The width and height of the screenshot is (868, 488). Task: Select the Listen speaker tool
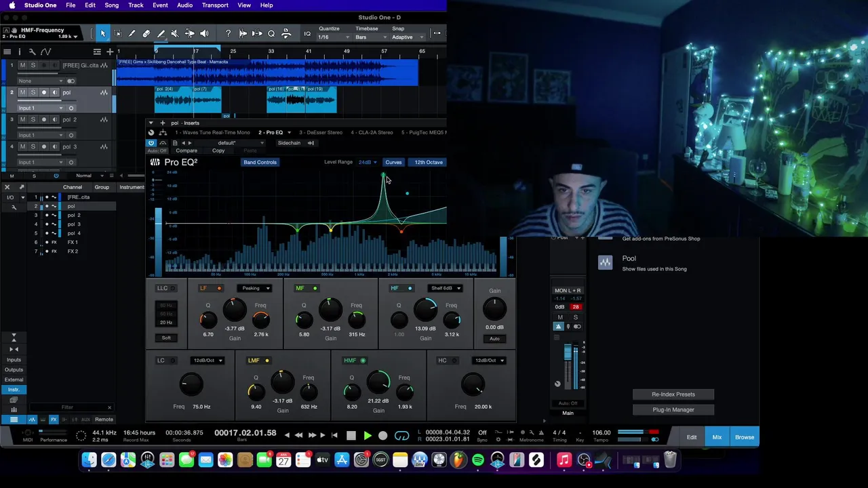(x=204, y=33)
